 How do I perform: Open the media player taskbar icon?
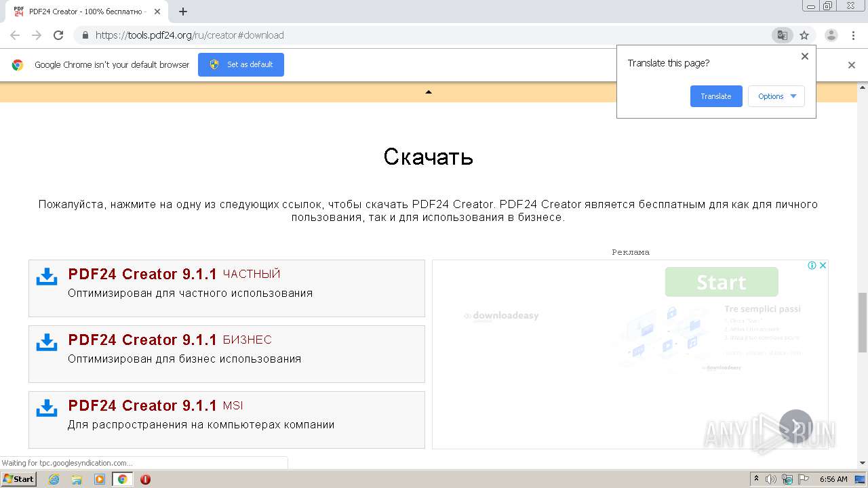pyautogui.click(x=100, y=479)
